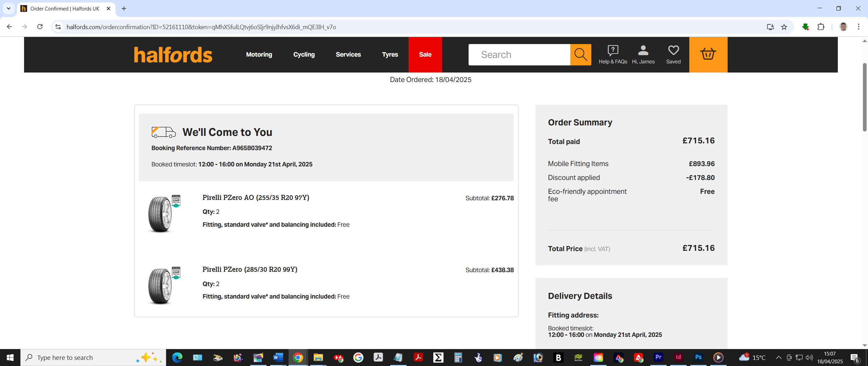
Task: Open a new browser tab
Action: coord(124,8)
